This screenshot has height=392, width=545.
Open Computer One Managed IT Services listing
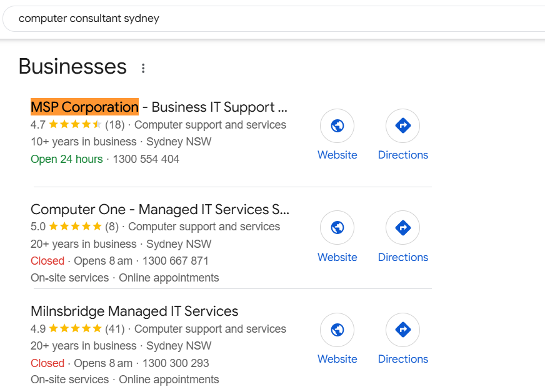point(159,209)
